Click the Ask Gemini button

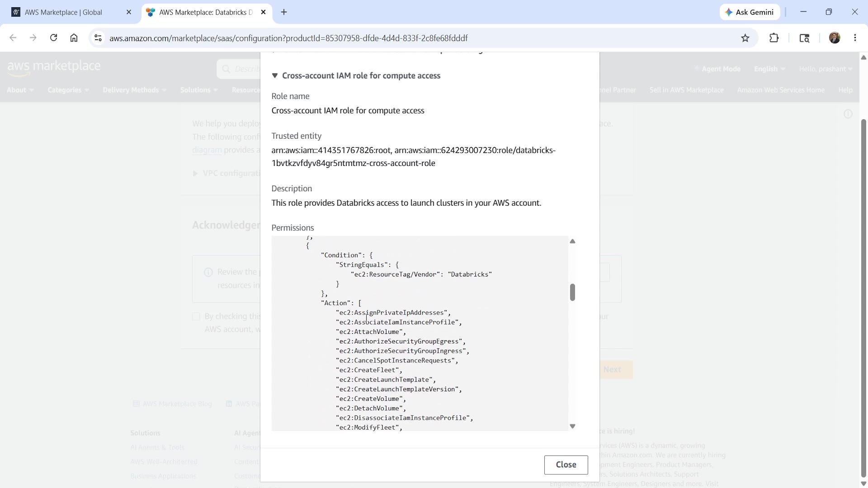pyautogui.click(x=750, y=12)
